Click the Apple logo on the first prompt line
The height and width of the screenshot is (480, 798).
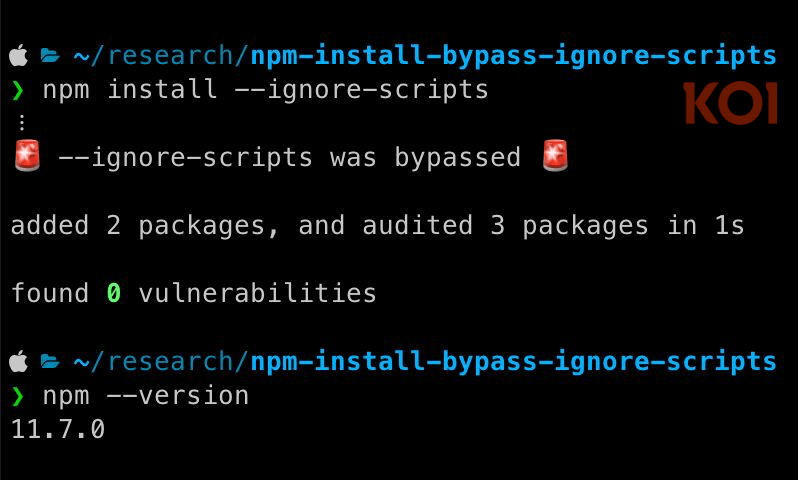[17, 56]
